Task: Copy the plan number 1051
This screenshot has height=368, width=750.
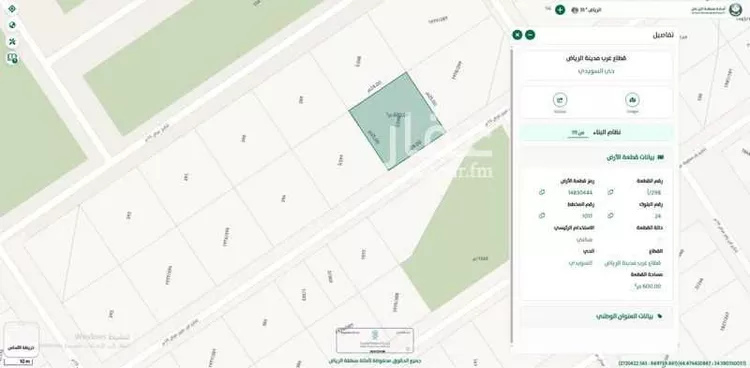Action: 541,216
